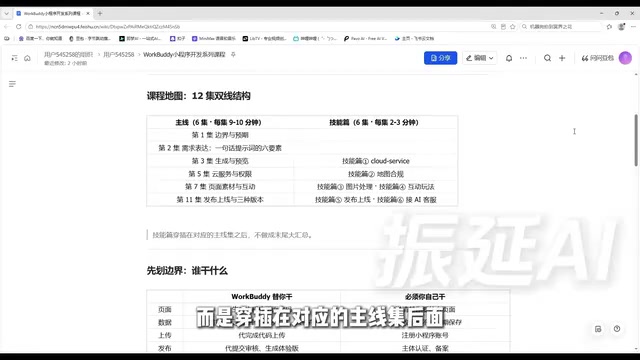Open the document outline icon at left margin
Image resolution: width=640 pixels, height=360 pixels.
click(x=12, y=84)
